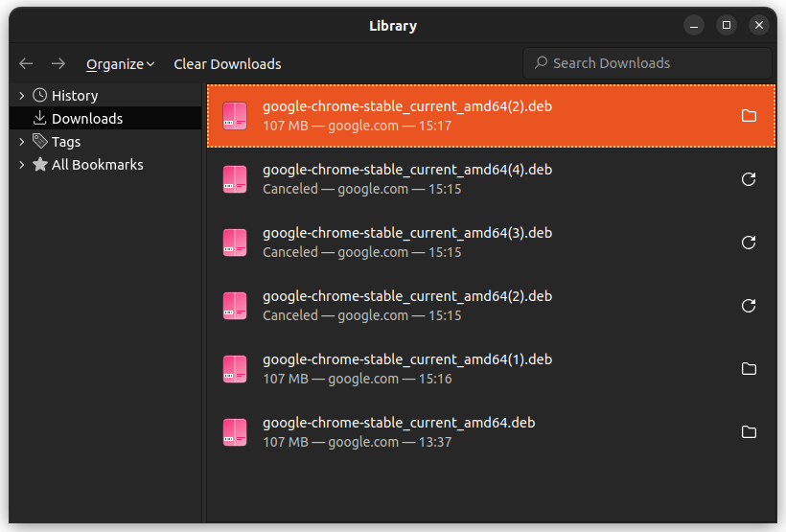Click package icon of canceled amd64(2).deb row
The width and height of the screenshot is (786, 532).
235,306
